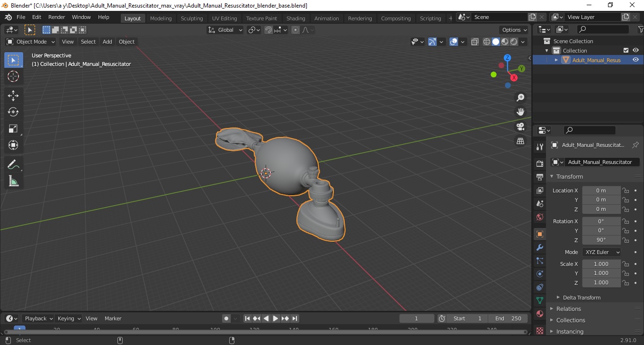Open the Playback dropdown

tap(38, 318)
